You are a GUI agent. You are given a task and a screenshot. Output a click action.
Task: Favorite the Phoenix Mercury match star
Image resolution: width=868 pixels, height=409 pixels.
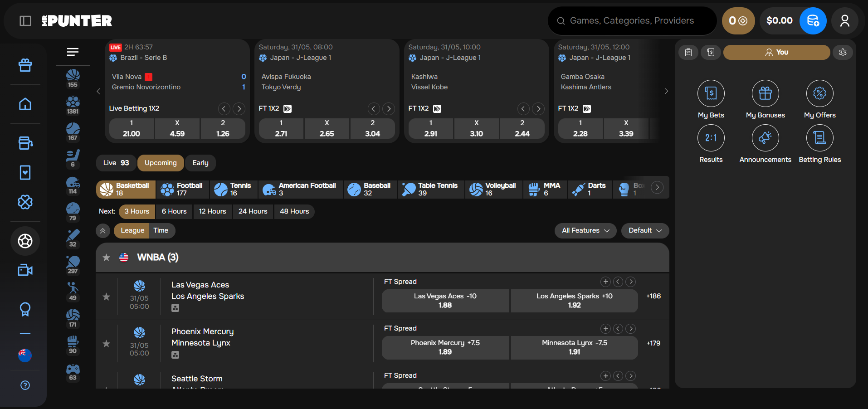tap(107, 343)
